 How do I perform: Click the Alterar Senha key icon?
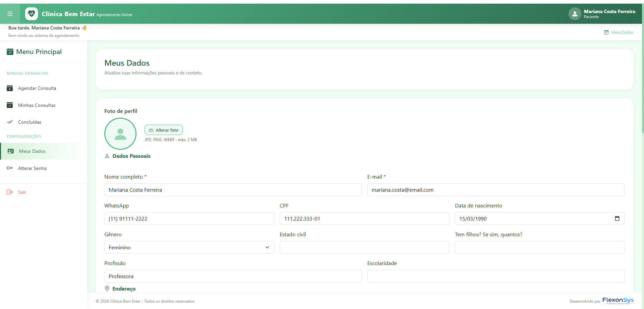[x=10, y=168]
